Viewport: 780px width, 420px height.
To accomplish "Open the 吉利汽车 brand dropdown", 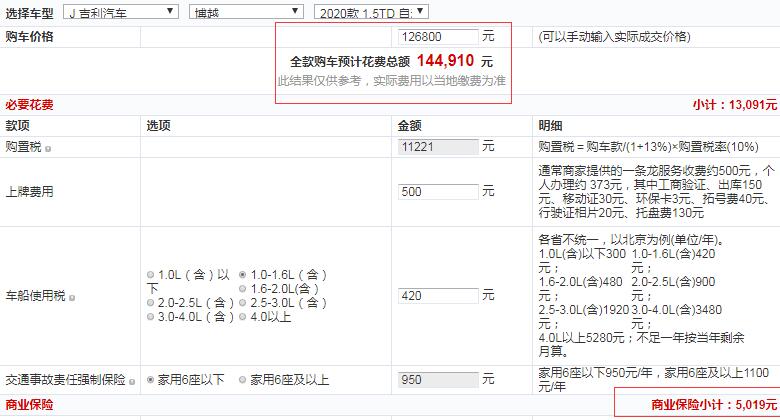I will (121, 12).
